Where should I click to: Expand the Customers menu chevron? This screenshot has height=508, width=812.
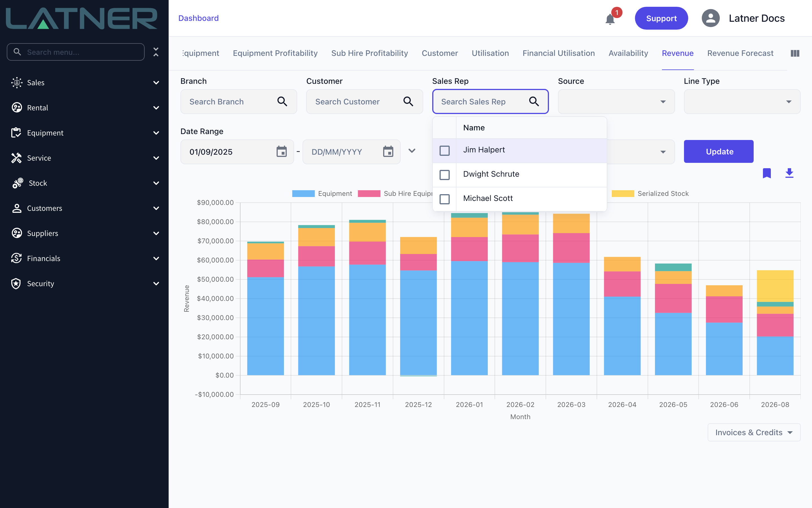point(156,208)
